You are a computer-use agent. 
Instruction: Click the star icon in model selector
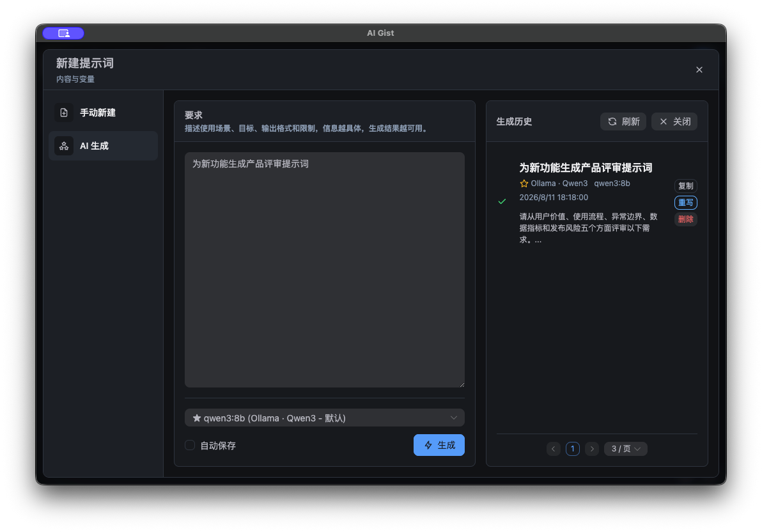pos(197,418)
